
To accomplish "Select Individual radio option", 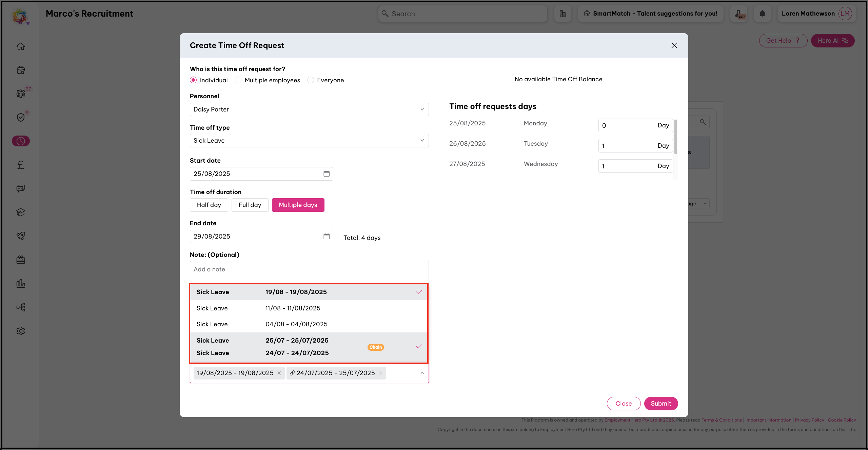I will tap(193, 80).
